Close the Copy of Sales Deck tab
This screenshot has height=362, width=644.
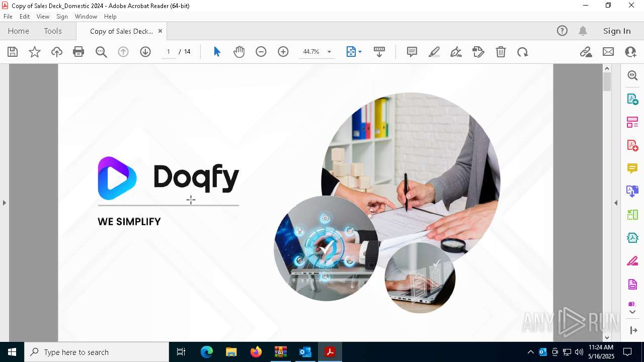(x=160, y=31)
